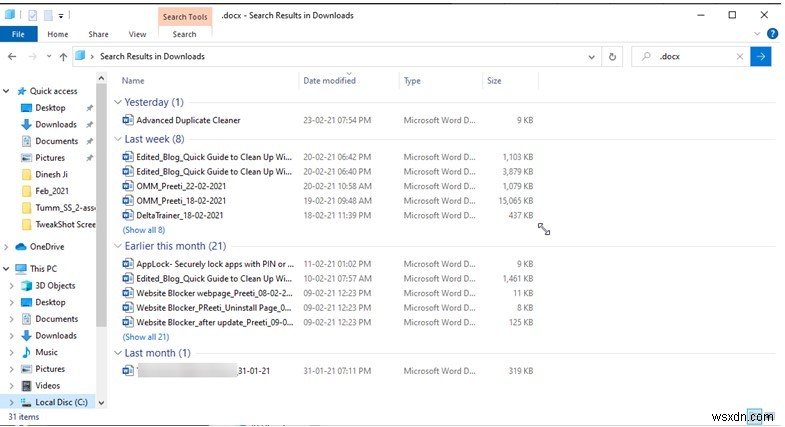This screenshot has width=785, height=427.
Task: Open Pictures under This PC
Action: [50, 369]
